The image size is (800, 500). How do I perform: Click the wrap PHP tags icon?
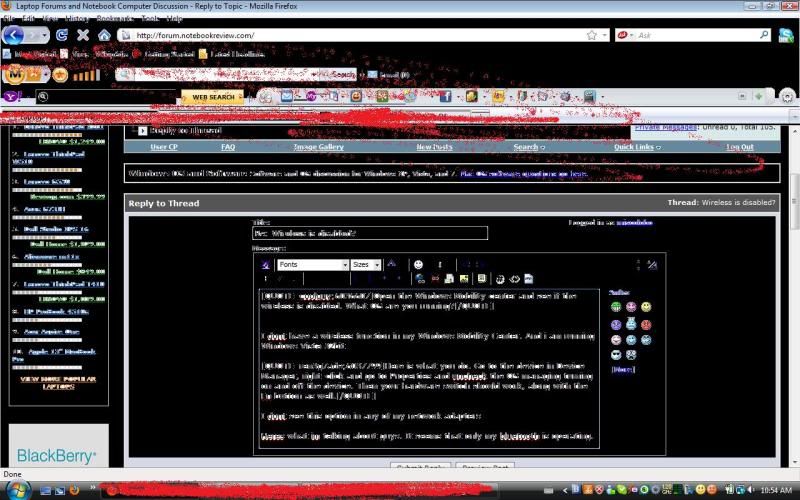pos(529,279)
